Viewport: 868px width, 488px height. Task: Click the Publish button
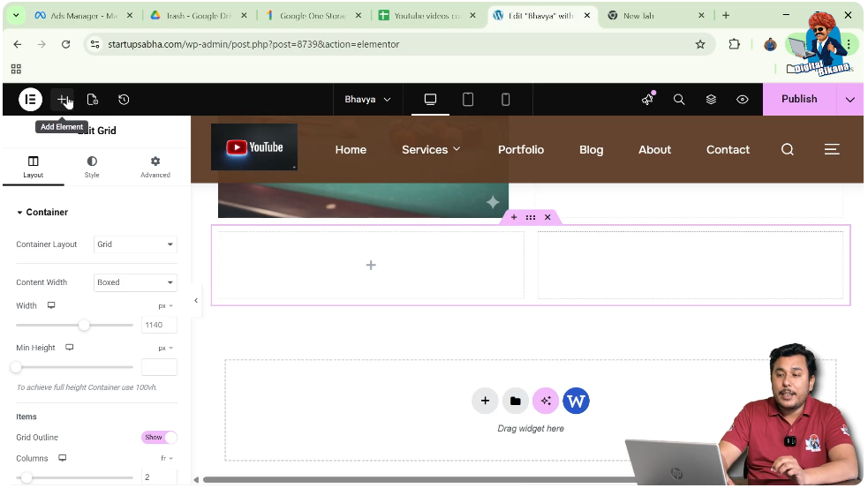tap(799, 99)
